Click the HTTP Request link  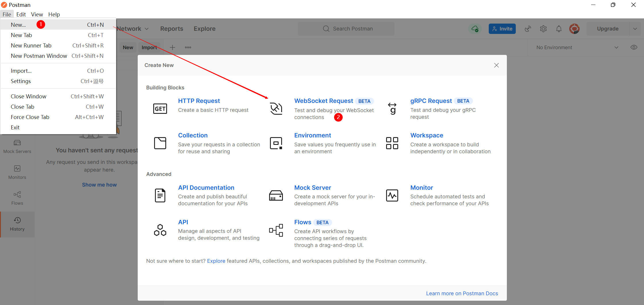pyautogui.click(x=199, y=101)
